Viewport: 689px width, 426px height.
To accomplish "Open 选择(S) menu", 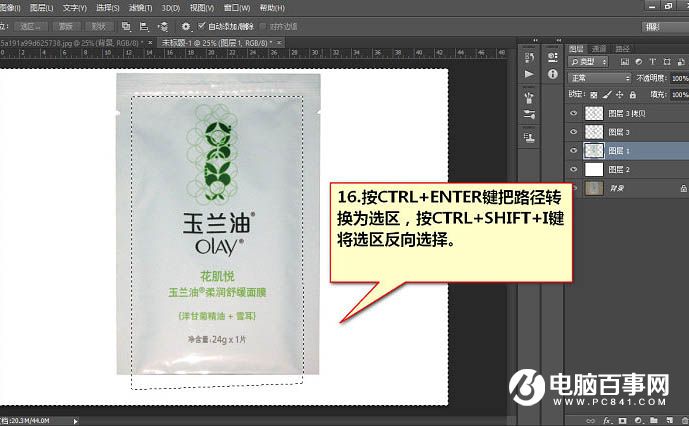I will (x=108, y=8).
